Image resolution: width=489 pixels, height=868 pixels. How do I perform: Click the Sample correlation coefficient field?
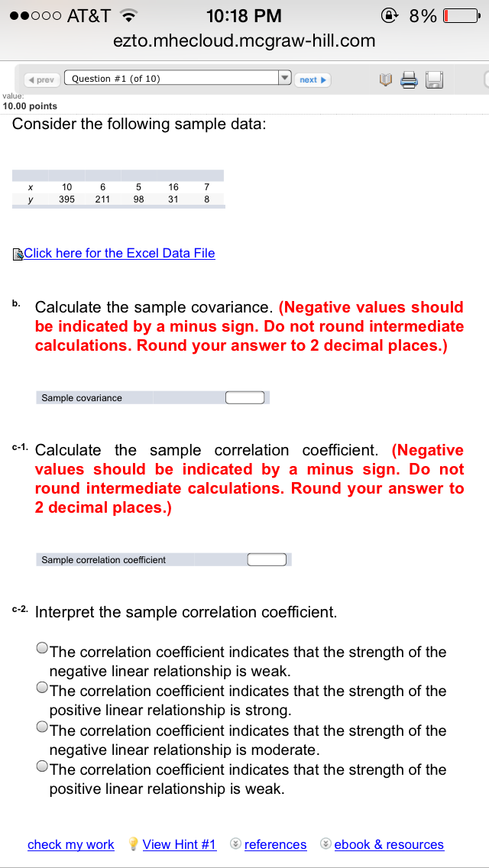tap(267, 560)
